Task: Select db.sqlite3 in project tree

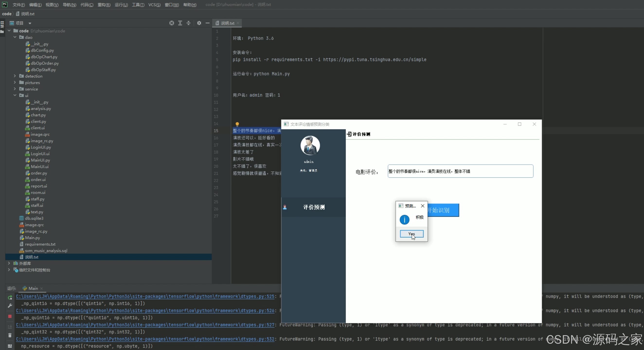Action: [34, 218]
